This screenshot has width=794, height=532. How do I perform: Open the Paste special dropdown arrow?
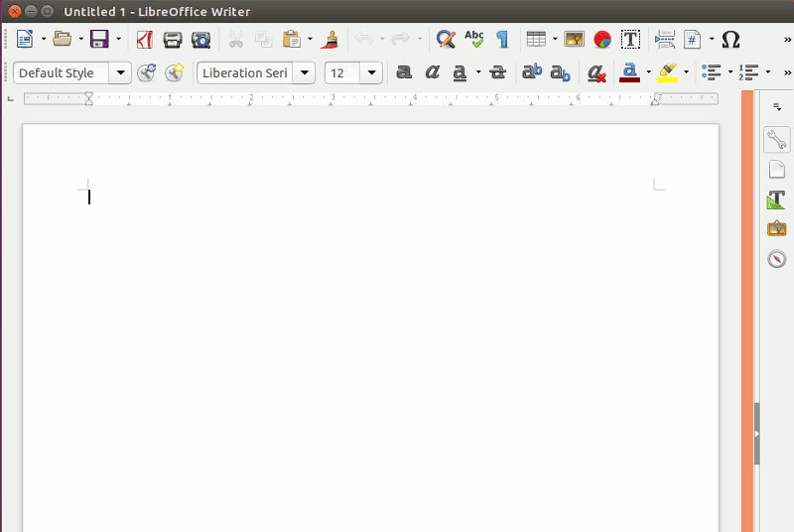click(310, 39)
